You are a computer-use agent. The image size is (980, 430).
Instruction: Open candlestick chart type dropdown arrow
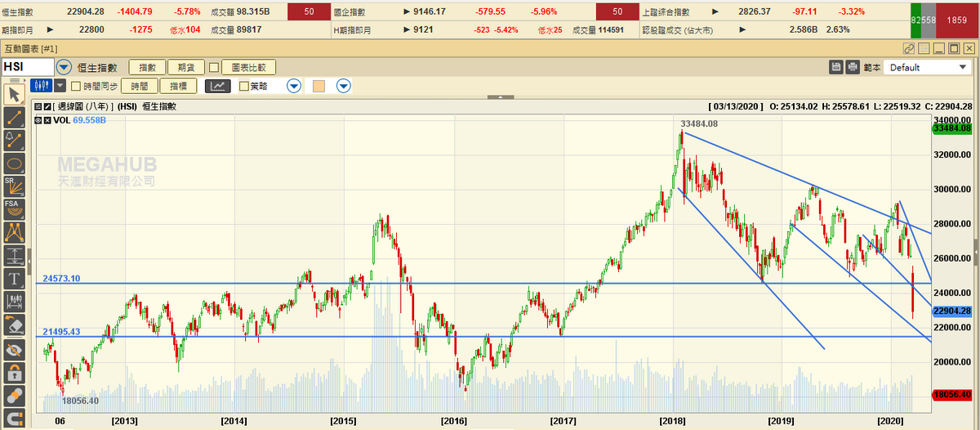(60, 85)
